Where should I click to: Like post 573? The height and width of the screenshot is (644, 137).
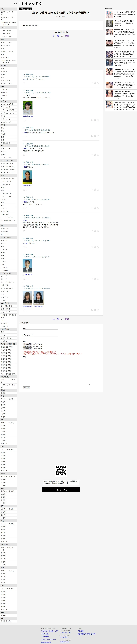tap(24, 136)
